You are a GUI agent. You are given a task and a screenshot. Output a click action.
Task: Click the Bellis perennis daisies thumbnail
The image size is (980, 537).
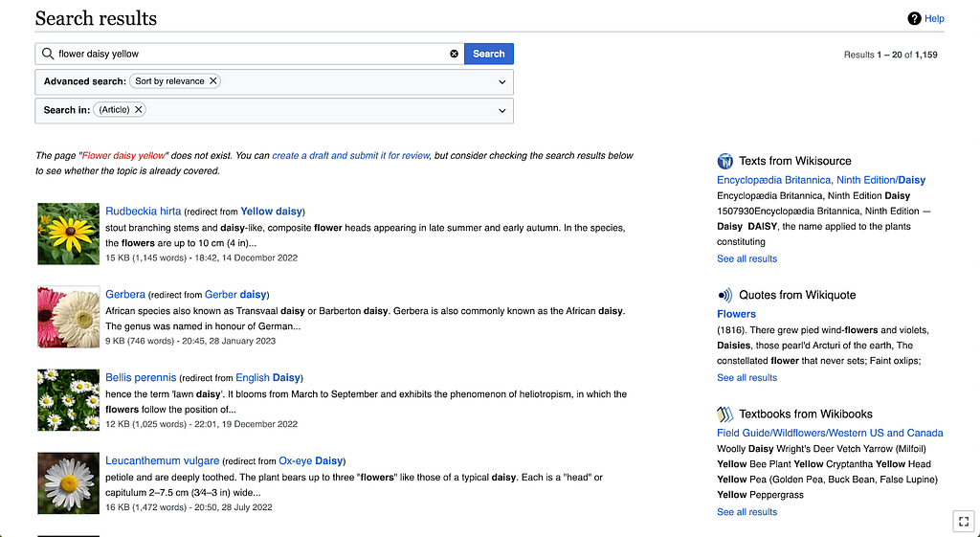tap(68, 400)
